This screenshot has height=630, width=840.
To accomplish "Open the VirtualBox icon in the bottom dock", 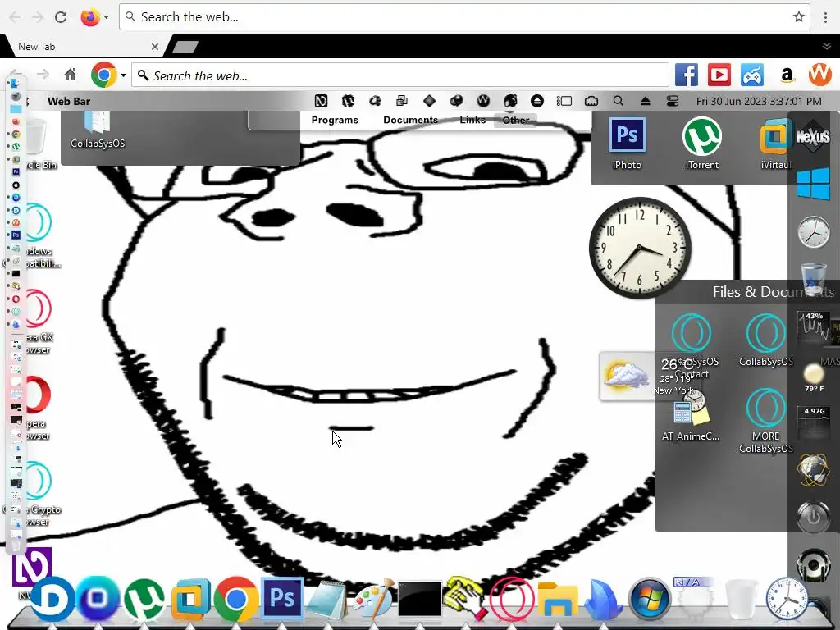I will click(x=190, y=598).
